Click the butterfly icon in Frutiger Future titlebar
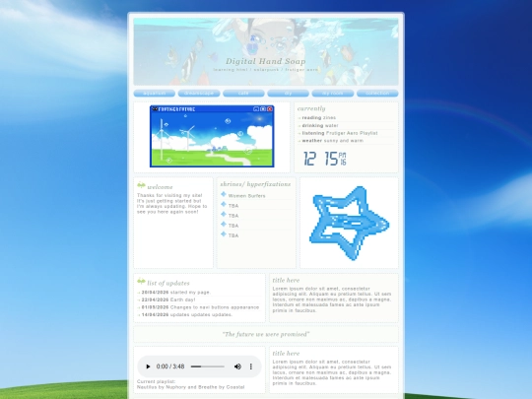532x399 pixels. pos(155,109)
